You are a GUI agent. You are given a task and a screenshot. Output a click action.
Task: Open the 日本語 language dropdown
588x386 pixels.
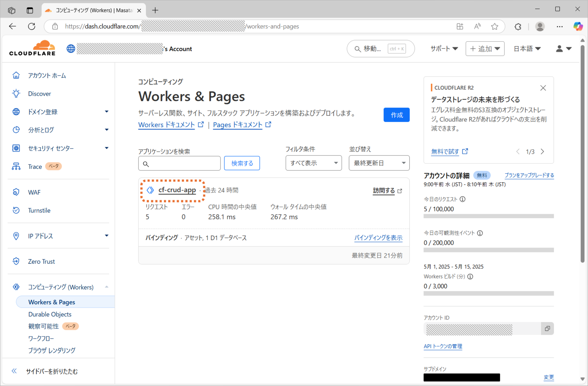click(x=527, y=49)
